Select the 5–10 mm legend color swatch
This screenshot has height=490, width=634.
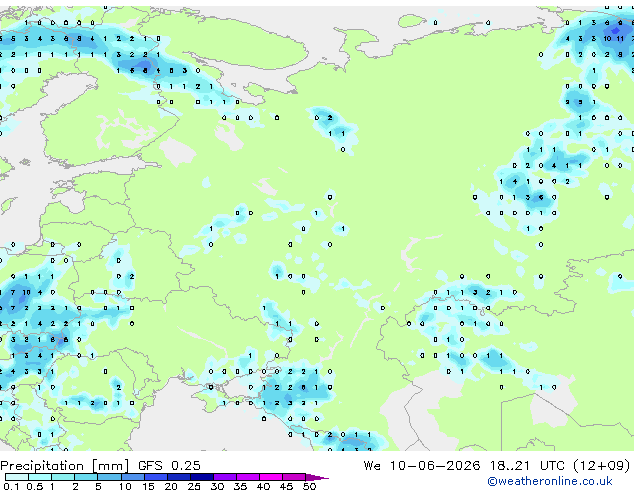pos(109,477)
